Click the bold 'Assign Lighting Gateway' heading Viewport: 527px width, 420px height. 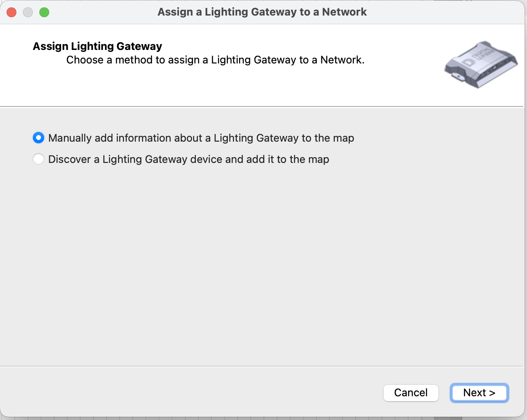[x=98, y=46]
